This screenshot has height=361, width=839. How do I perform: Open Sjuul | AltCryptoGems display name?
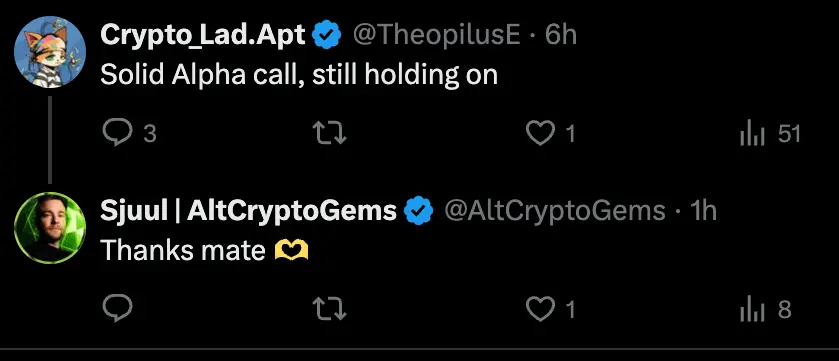coord(248,211)
